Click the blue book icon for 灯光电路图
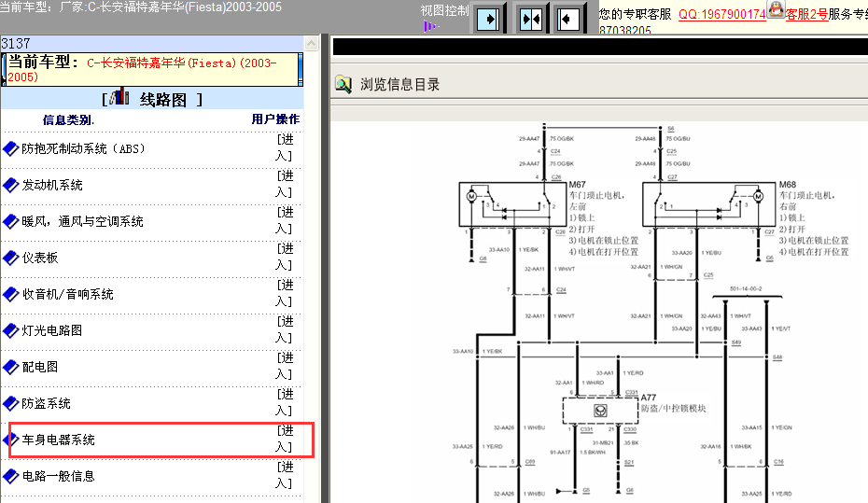Screen dimensions: 868x503 click(x=10, y=330)
